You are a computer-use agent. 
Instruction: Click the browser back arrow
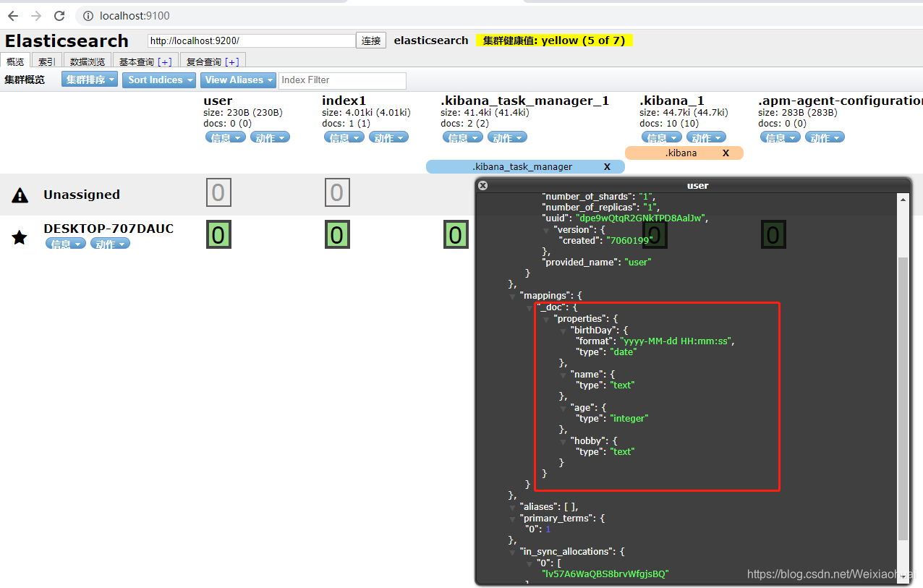(x=13, y=15)
